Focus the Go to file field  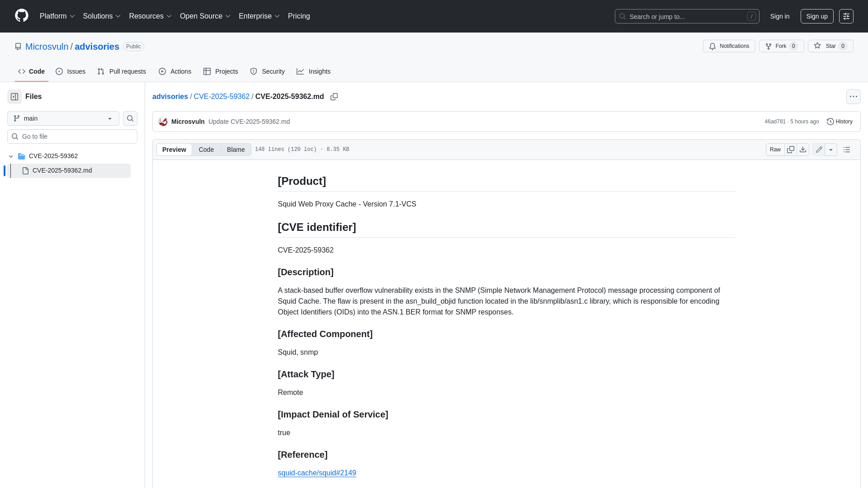click(72, 136)
